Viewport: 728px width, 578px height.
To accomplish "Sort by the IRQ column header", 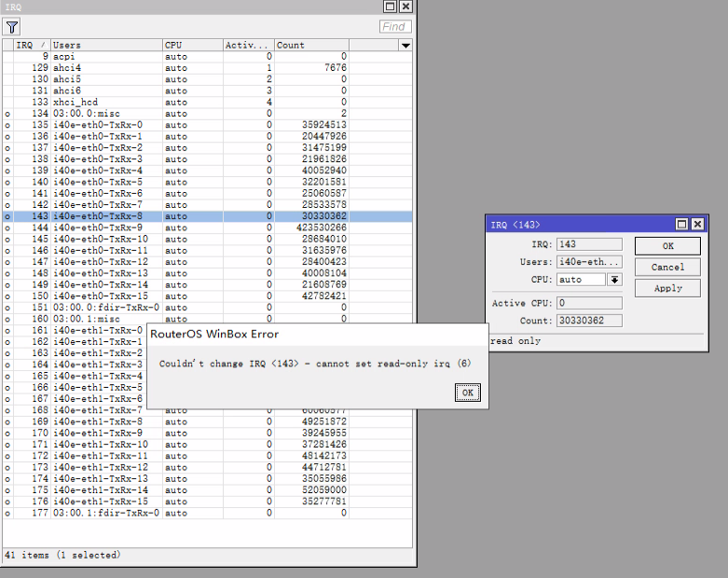I will click(x=32, y=45).
